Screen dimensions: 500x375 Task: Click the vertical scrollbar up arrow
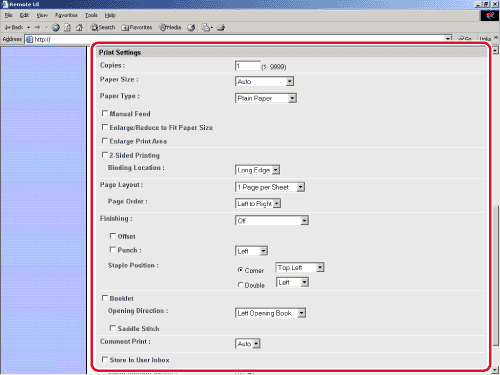click(x=496, y=50)
